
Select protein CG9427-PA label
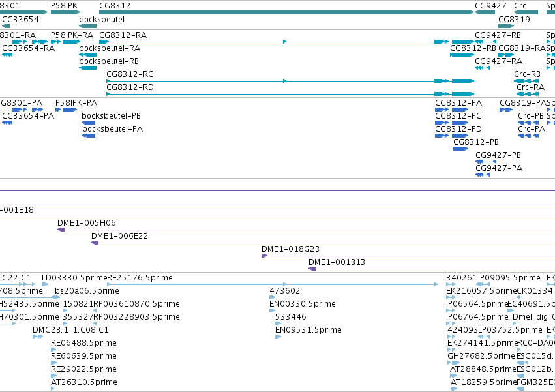click(499, 168)
